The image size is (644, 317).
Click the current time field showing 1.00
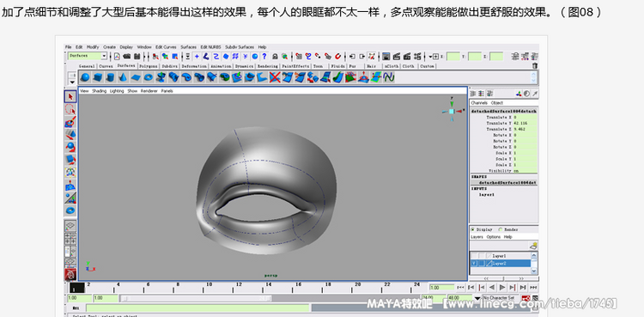(x=441, y=288)
